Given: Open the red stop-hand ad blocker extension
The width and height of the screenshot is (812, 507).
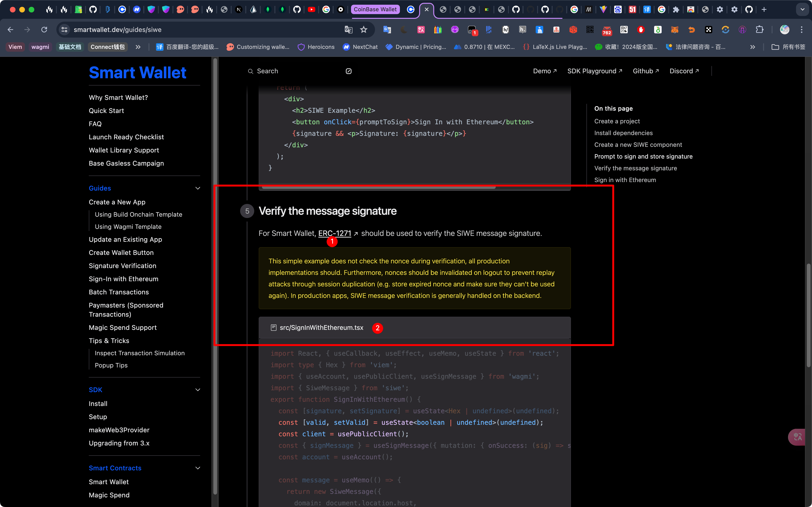Looking at the screenshot, I should (x=641, y=30).
